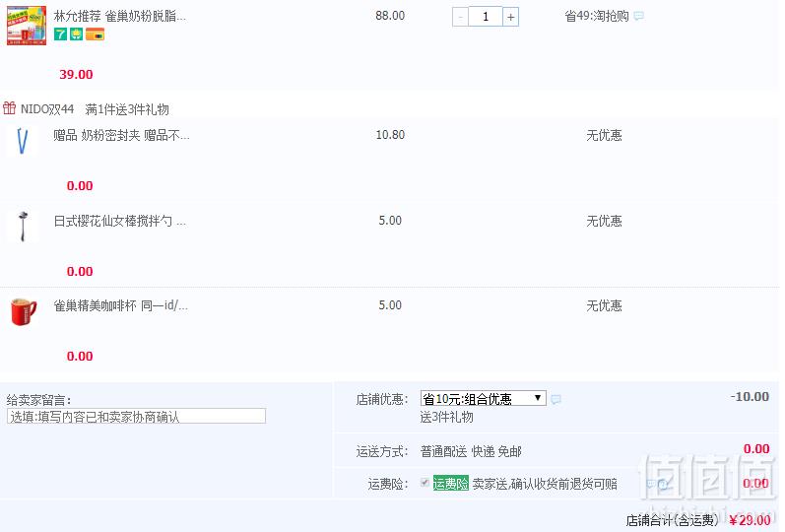The image size is (785, 532).
Task: Click the gift icon beside NIDO双44
Action: pos(9,108)
